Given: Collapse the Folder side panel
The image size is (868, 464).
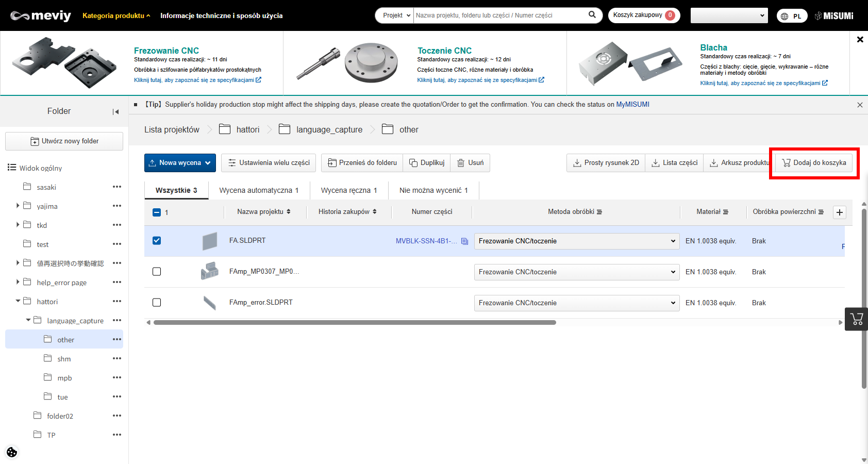Looking at the screenshot, I should (x=115, y=111).
